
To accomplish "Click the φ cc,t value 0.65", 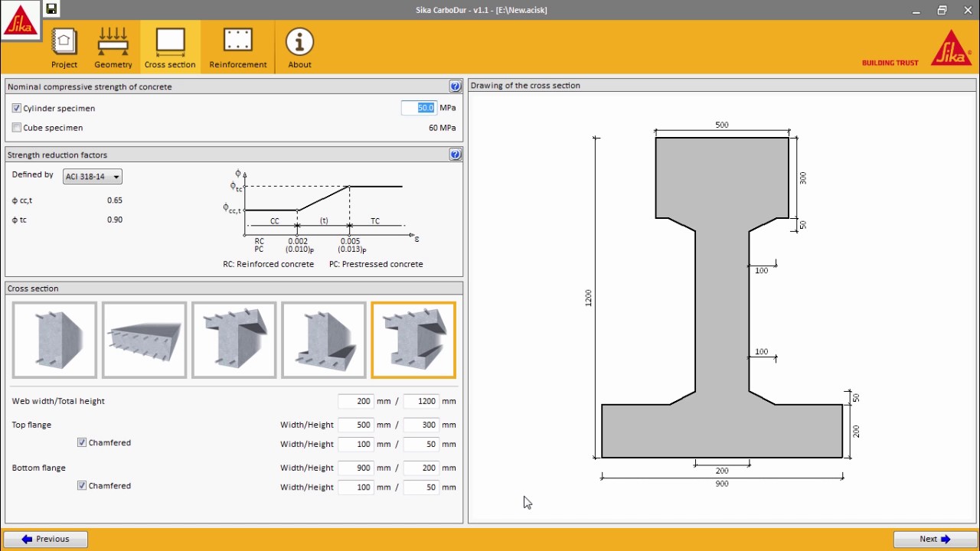I will pyautogui.click(x=115, y=200).
